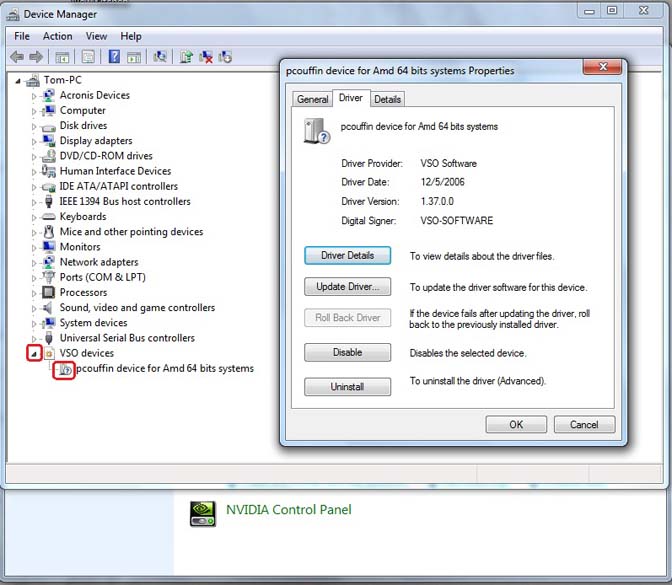Click the Update Driver... button
Viewport: 672px width, 585px height.
click(x=347, y=287)
